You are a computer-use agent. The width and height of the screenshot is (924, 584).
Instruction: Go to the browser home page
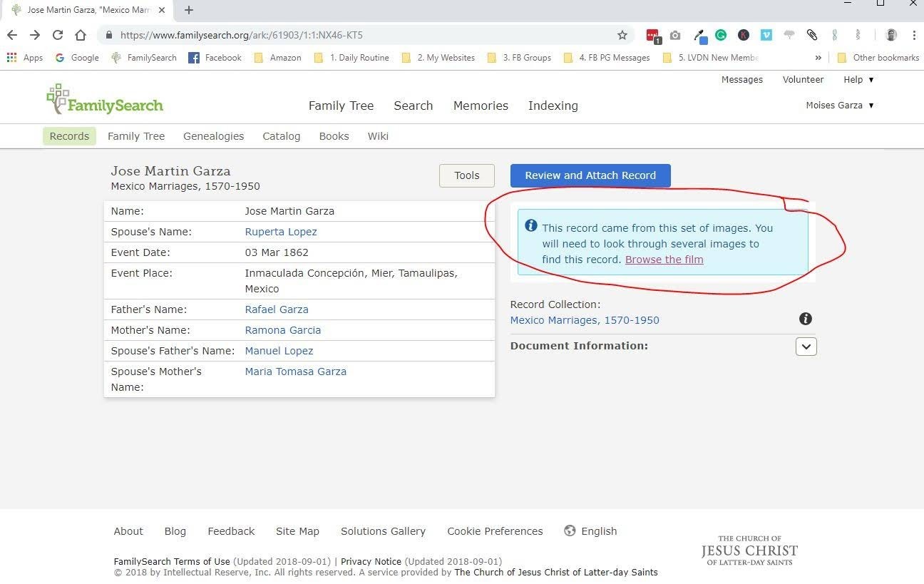[81, 35]
